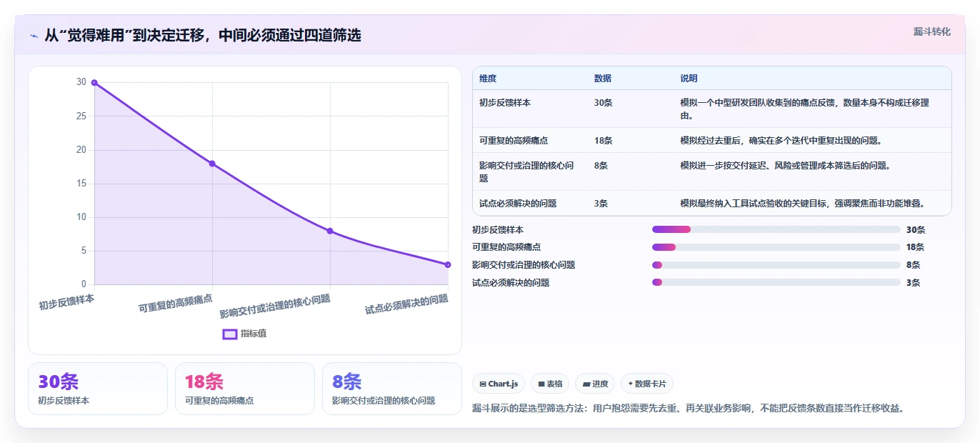This screenshot has width=980, height=443.
Task: Click the chart point for 可重复的高频痛点
Action: point(212,164)
